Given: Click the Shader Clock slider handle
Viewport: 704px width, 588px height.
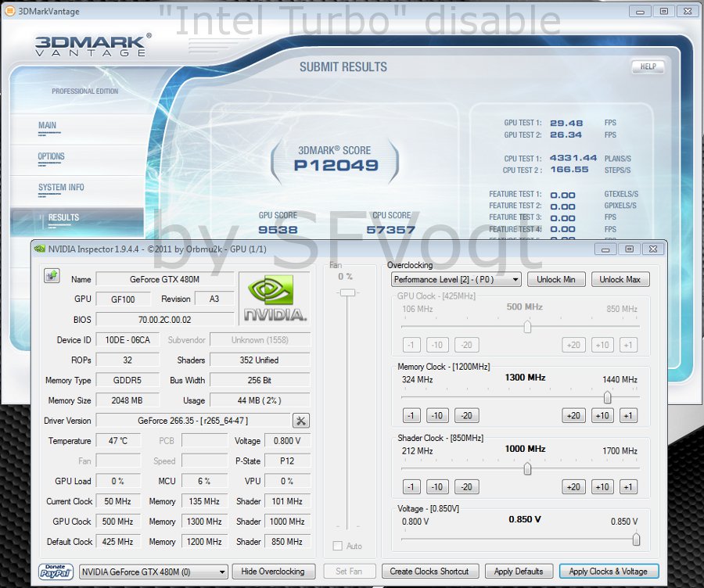Looking at the screenshot, I should 527,468.
